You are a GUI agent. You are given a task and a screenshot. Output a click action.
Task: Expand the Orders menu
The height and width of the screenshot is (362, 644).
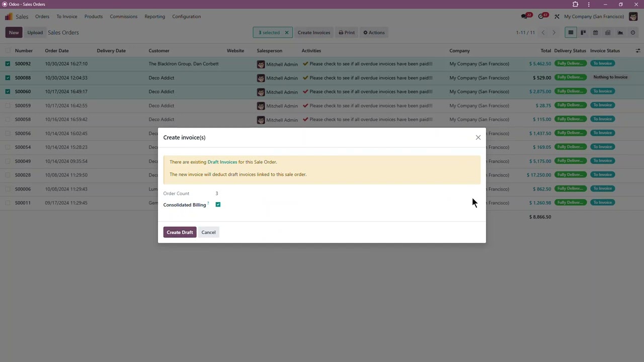pos(42,17)
